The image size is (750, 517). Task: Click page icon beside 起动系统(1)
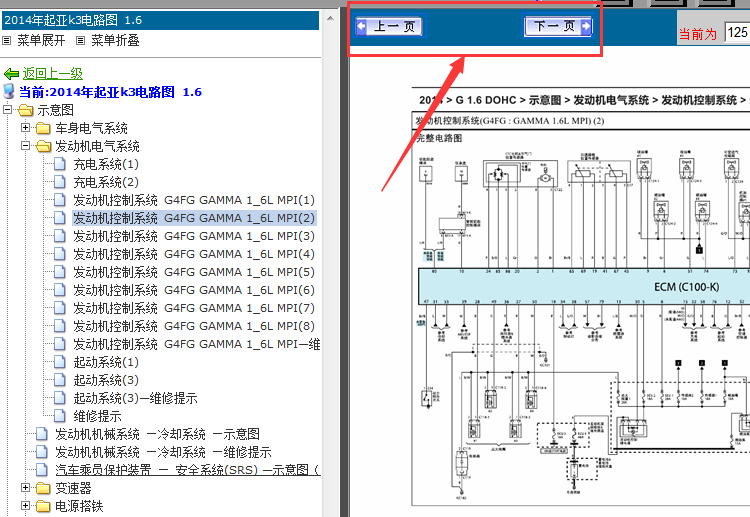point(60,362)
